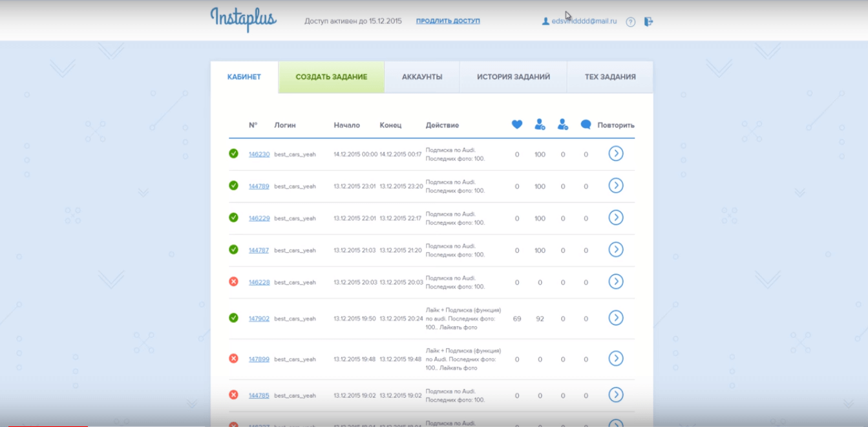The image size is (868, 427).
Task: Open the help question mark icon
Action: [631, 22]
